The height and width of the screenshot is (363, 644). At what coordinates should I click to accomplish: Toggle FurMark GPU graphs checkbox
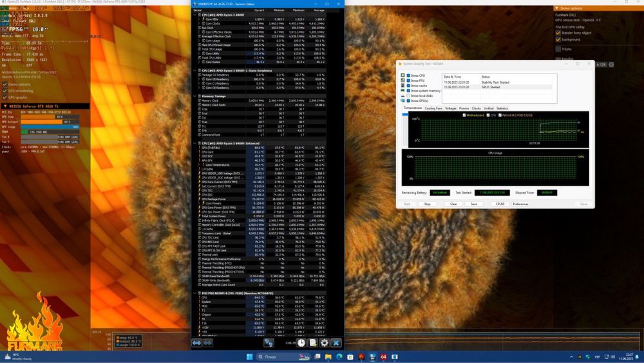[5, 97]
